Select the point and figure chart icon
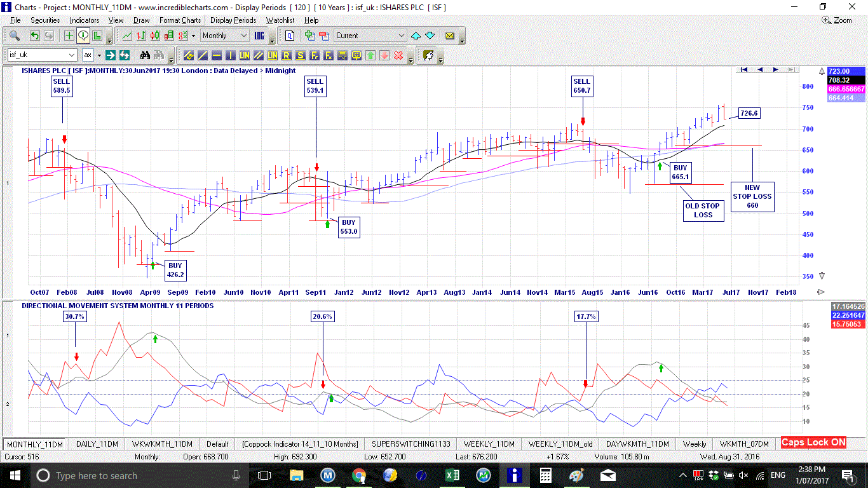The width and height of the screenshot is (868, 488). 183,36
